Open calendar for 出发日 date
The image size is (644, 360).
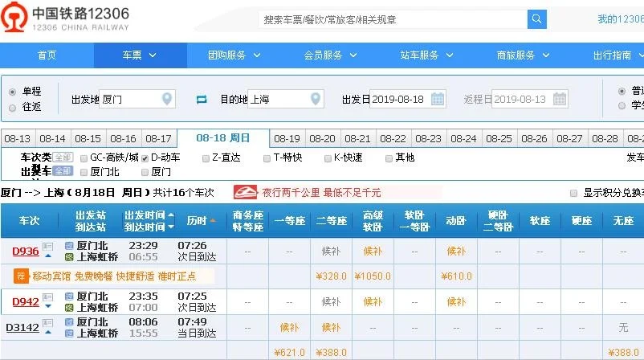pos(438,99)
